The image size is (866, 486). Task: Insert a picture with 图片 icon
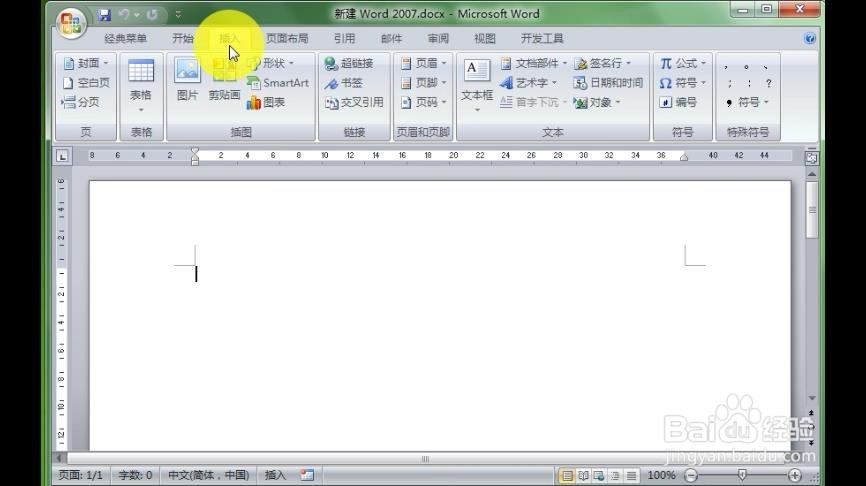[x=187, y=80]
